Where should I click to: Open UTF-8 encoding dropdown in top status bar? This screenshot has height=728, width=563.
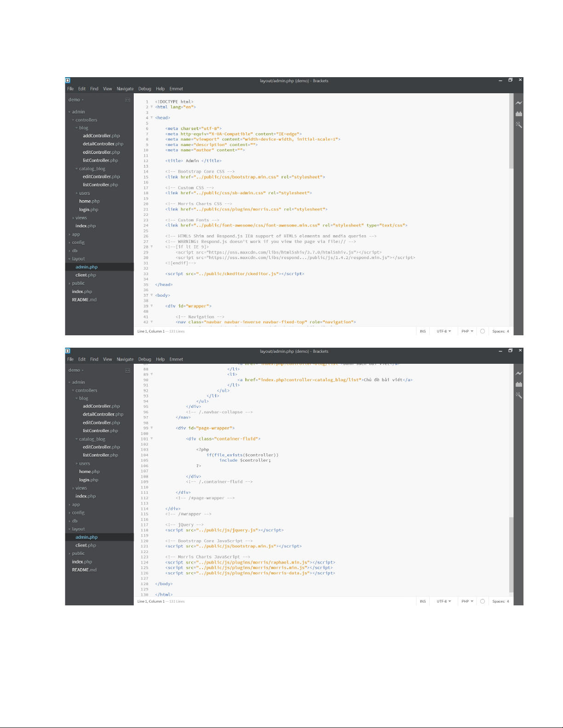point(444,331)
